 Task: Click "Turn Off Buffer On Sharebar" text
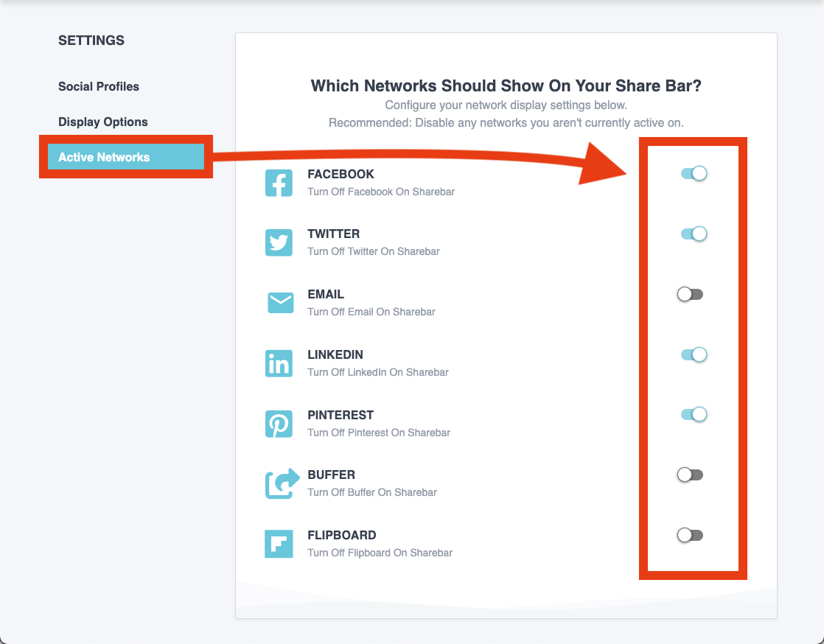pos(372,492)
